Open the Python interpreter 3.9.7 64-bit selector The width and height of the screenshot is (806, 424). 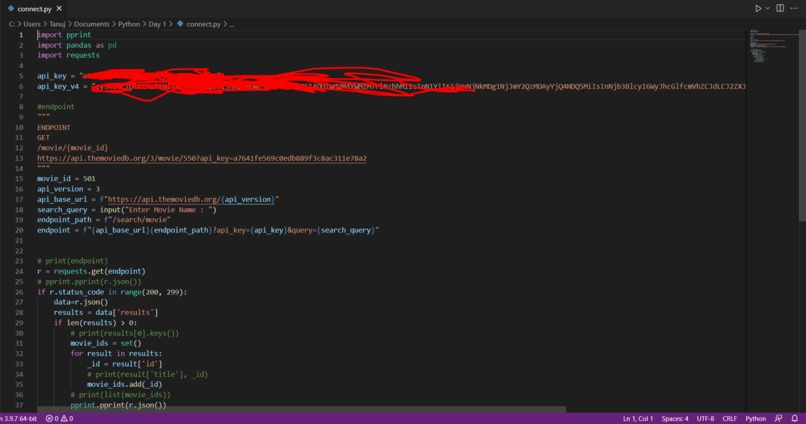(x=19, y=418)
